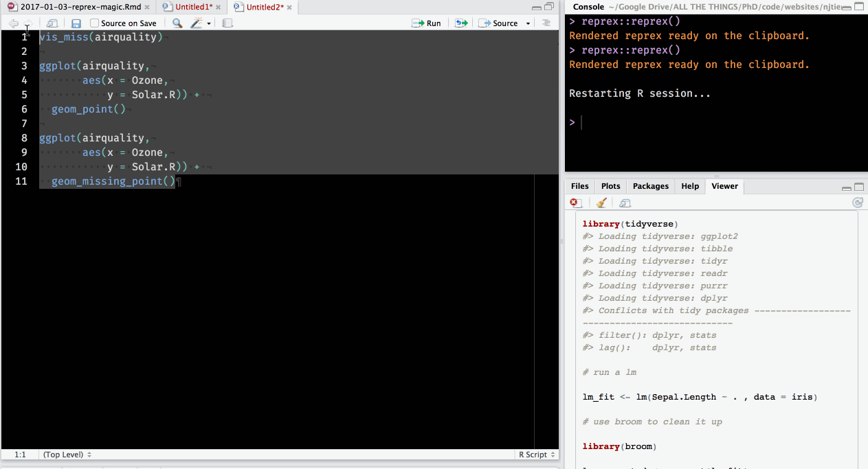
Task: Minimize the Console pane
Action: click(847, 7)
